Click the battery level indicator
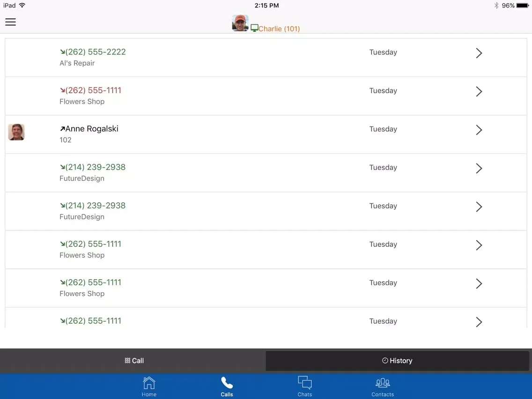Viewport: 532px width, 399px height. [520, 5]
